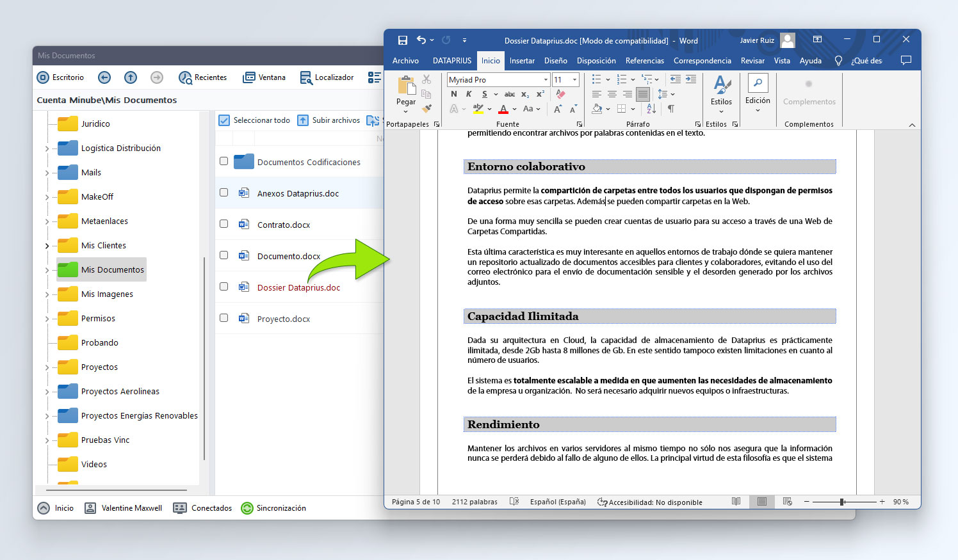Viewport: 958px width, 560px height.
Task: Click the yellow text highlight color button
Action: click(478, 109)
